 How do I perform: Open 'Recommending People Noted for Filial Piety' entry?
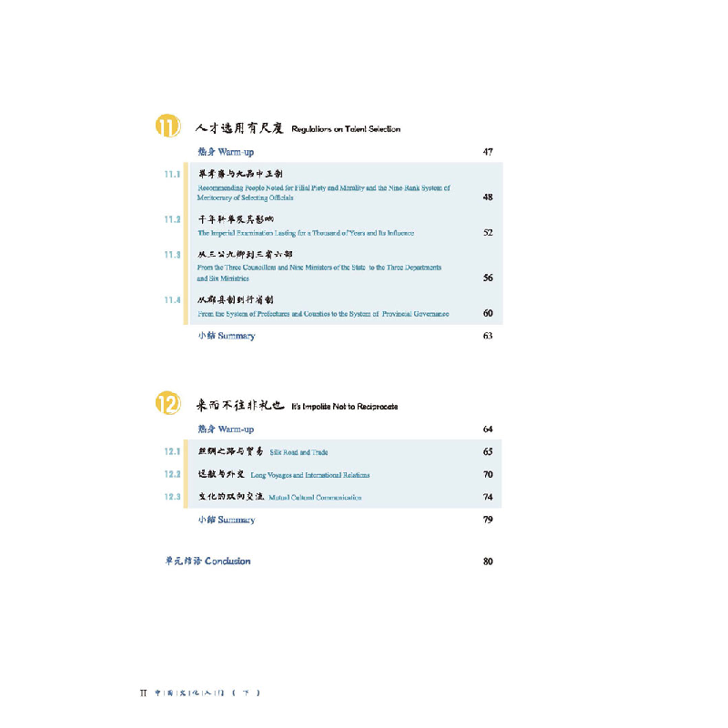tap(324, 193)
